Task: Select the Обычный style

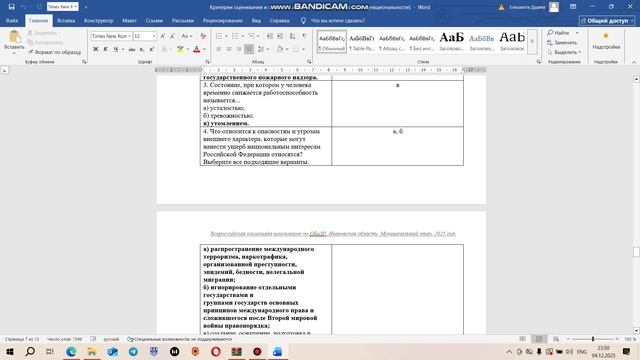Action: [x=332, y=42]
